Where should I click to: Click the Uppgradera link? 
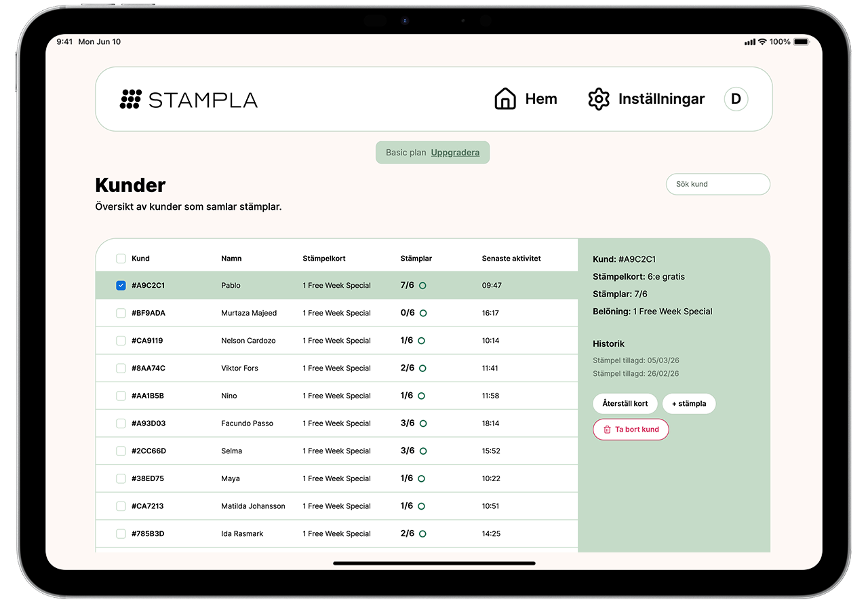tap(455, 153)
